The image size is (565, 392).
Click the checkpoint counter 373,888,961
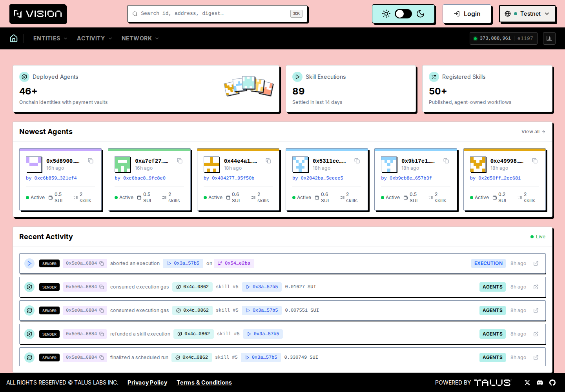495,38
